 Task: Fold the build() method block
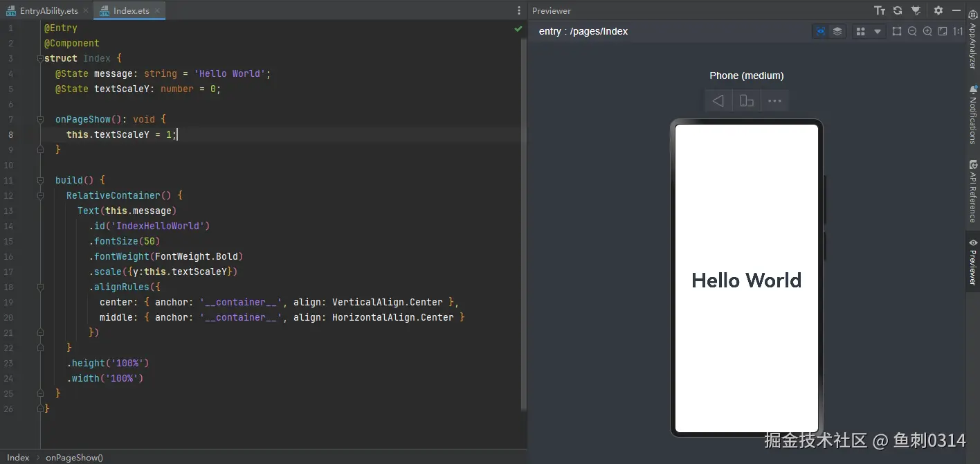(x=40, y=180)
